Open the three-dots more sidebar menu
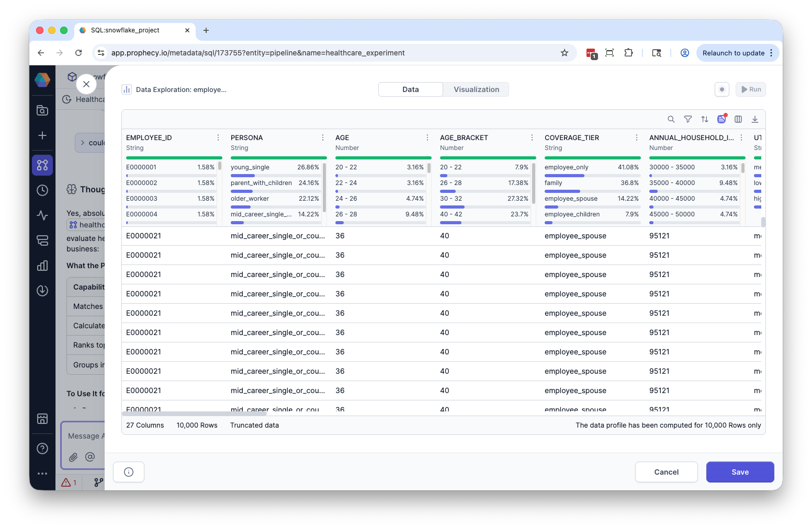The width and height of the screenshot is (812, 529). click(42, 474)
